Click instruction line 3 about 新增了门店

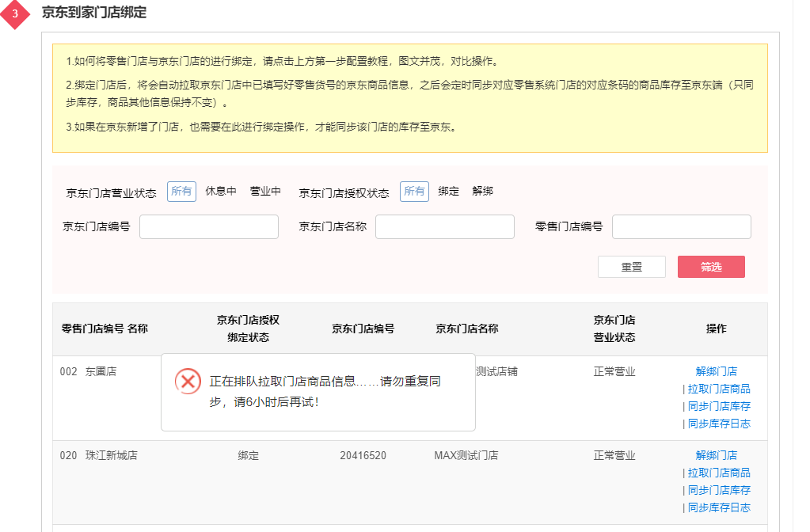click(x=262, y=127)
